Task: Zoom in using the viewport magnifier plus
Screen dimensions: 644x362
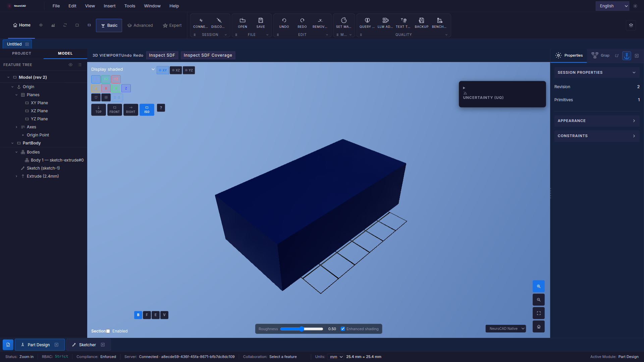Action: [x=539, y=286]
